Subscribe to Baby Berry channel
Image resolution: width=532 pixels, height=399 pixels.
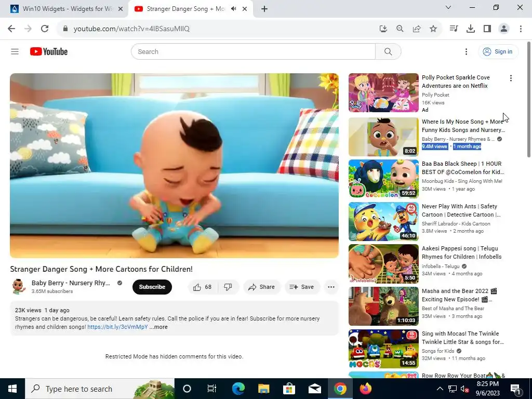(152, 287)
